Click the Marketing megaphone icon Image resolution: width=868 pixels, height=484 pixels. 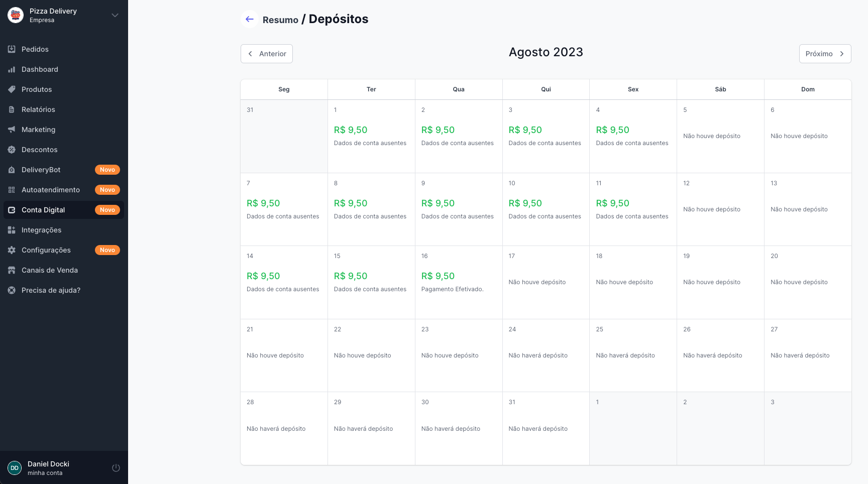12,130
